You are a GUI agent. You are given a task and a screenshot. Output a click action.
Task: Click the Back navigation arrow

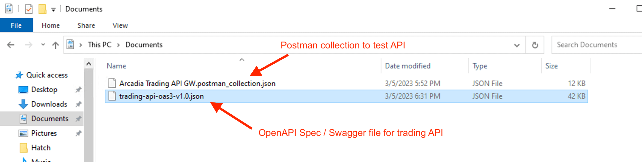point(11,45)
